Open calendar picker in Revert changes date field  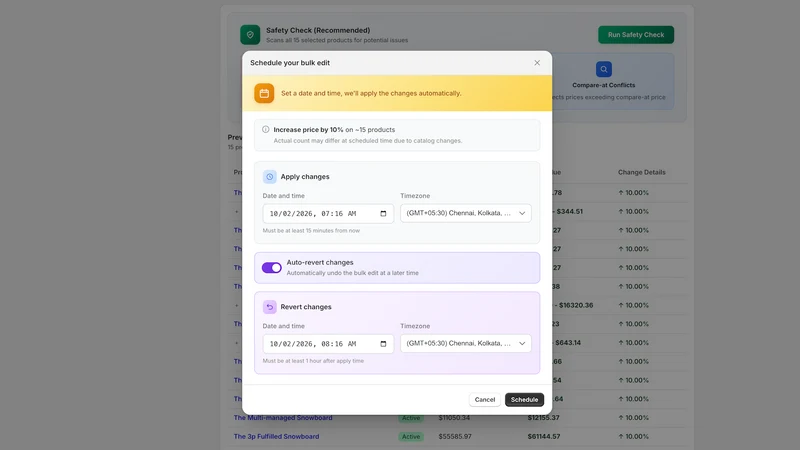pos(383,343)
